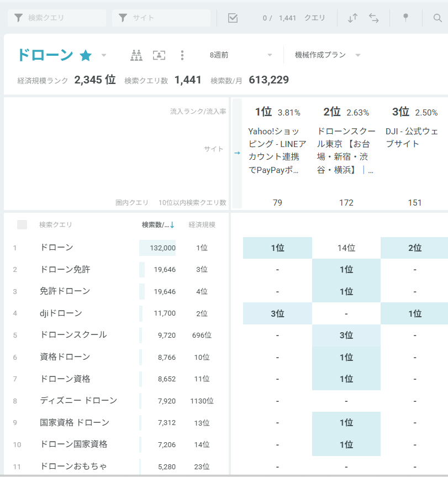448x477 pixels.
Task: Click the vertical sort arrows icon
Action: point(352,18)
